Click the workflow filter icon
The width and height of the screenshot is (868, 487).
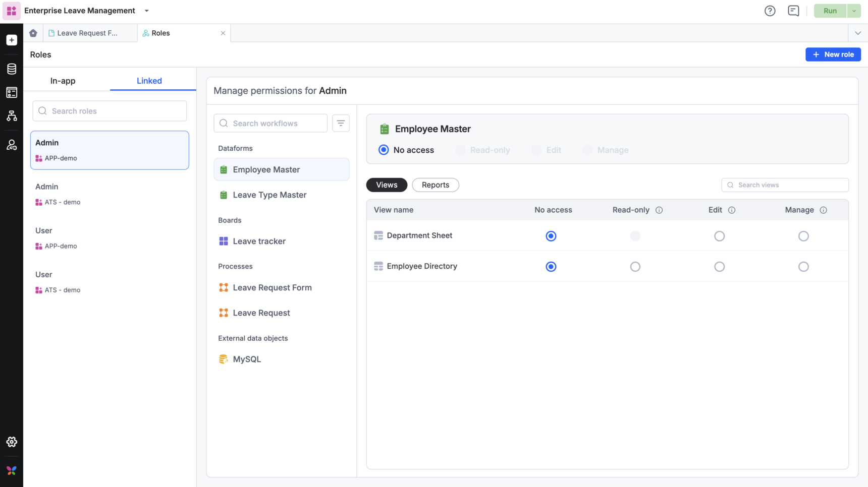pyautogui.click(x=341, y=123)
